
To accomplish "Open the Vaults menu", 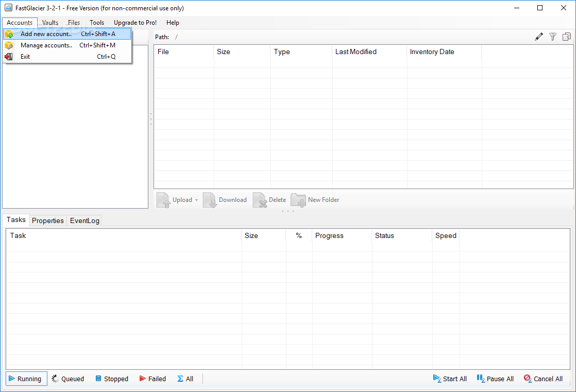I will click(50, 23).
